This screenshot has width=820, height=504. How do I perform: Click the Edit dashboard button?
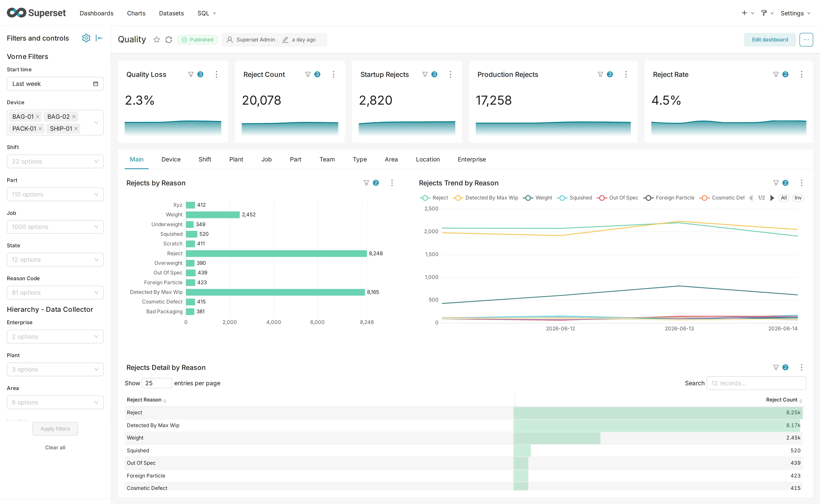[770, 40]
